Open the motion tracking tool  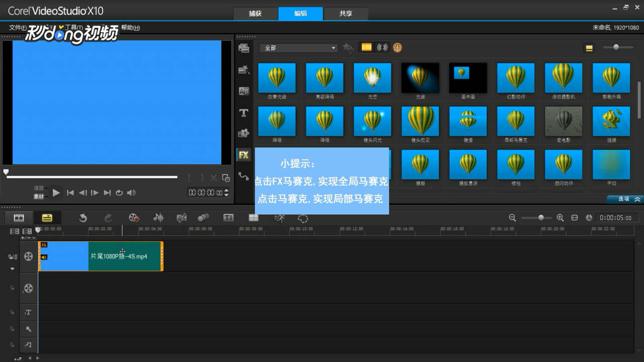(x=203, y=218)
